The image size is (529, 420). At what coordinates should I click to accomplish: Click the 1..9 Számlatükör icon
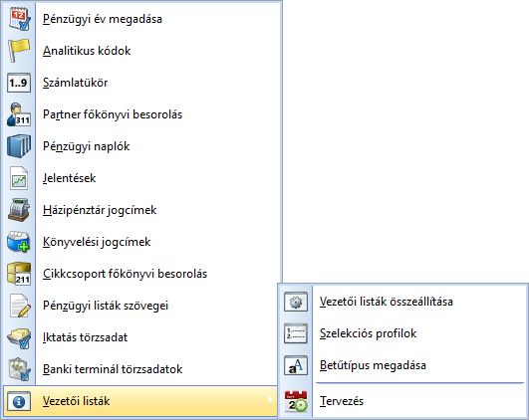pos(19,83)
